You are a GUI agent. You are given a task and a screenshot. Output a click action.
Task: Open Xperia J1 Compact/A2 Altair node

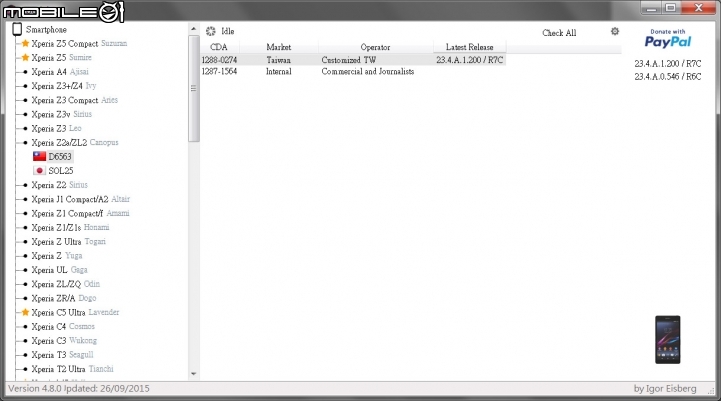coord(80,199)
